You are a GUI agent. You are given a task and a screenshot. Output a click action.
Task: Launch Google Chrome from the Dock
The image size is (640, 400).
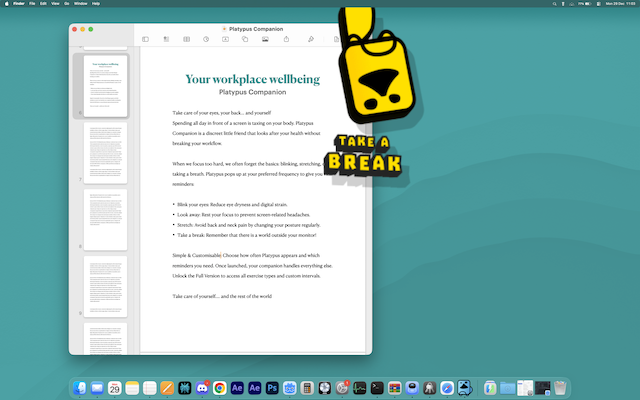(x=219, y=387)
